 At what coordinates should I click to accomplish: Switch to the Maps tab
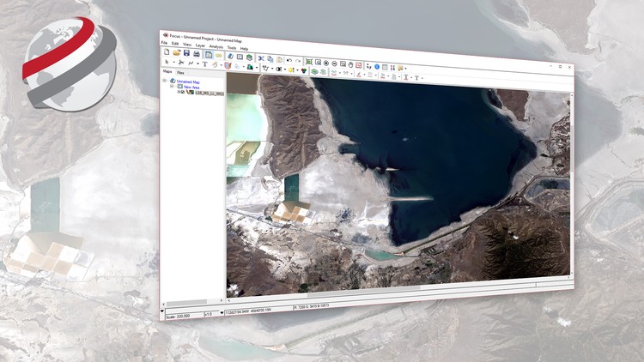coord(167,71)
